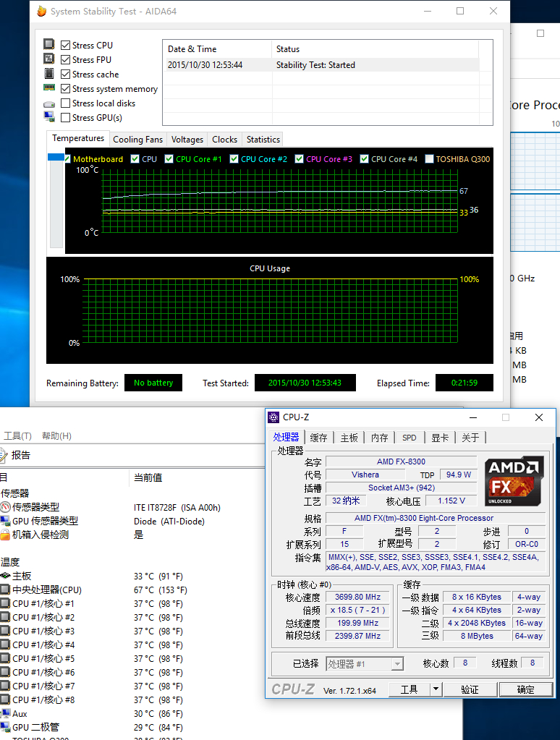Toggle the Stress FPU checkbox
560x740 pixels.
(66, 60)
